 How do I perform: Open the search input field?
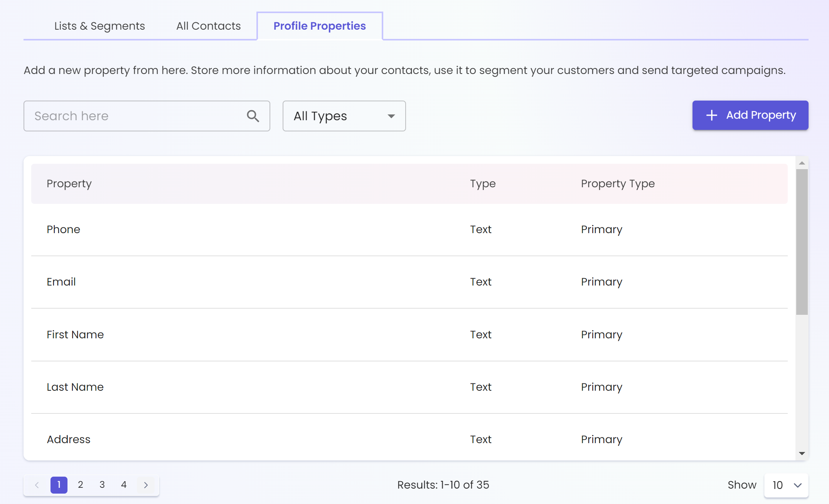tap(146, 115)
